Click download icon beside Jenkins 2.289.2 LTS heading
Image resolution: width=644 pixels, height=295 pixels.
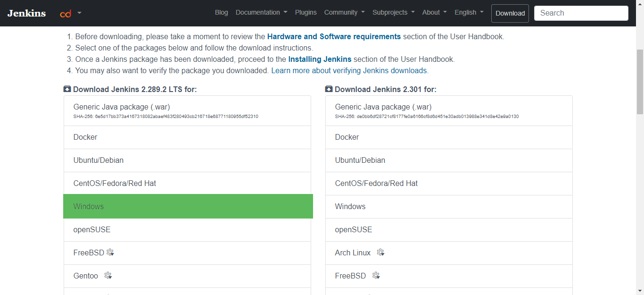point(67,89)
